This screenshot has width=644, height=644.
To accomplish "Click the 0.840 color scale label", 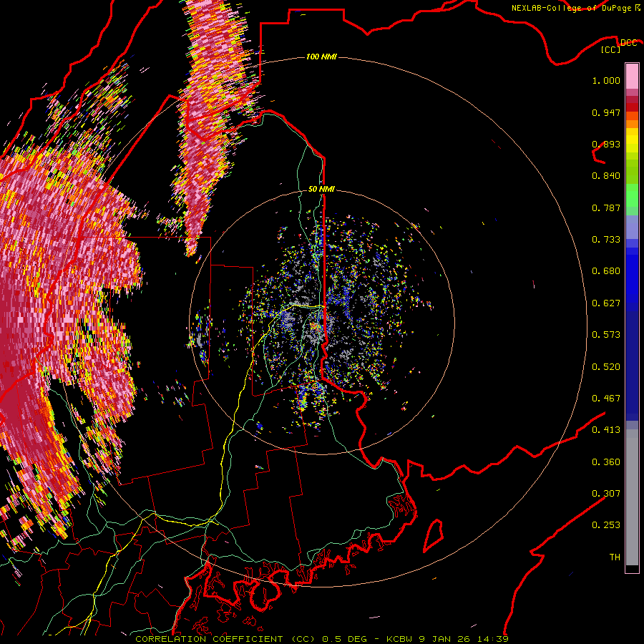I will tap(606, 176).
